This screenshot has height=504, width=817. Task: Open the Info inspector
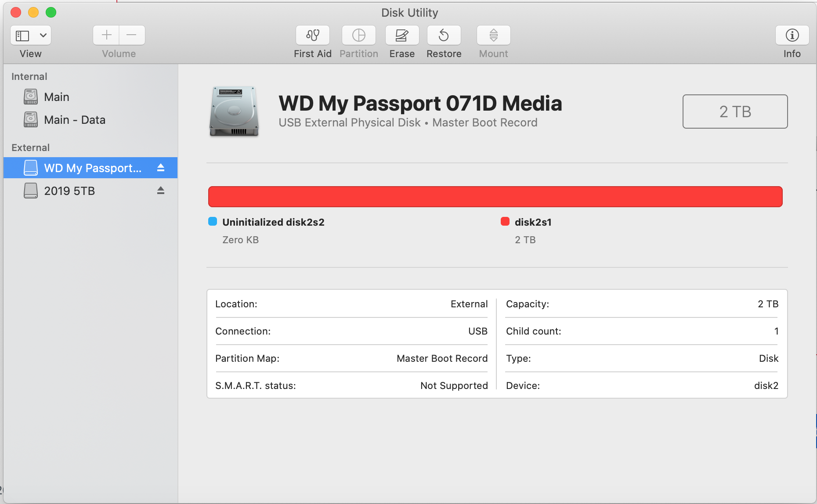(x=792, y=35)
